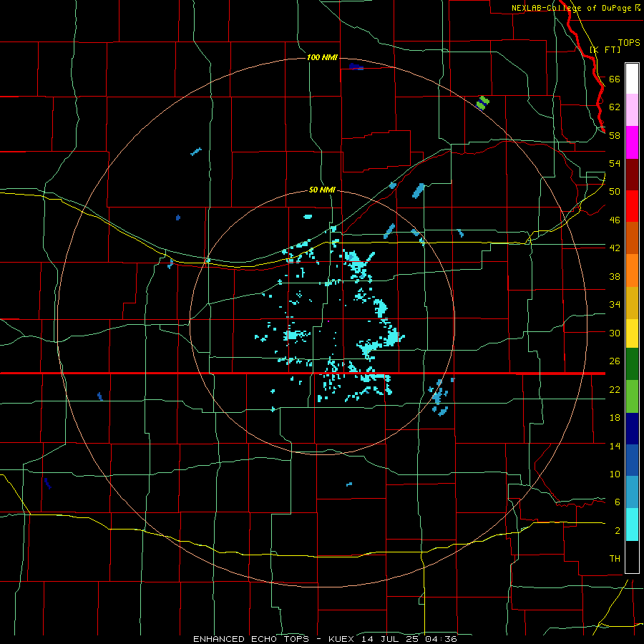Select the bright red legend swatch

click(632, 206)
